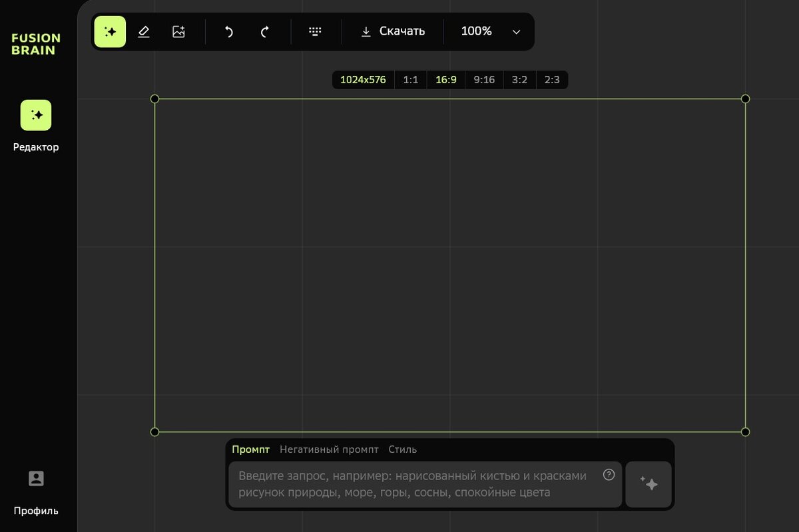Image resolution: width=799 pixels, height=532 pixels.
Task: Click the Профиль label in sidebar
Action: click(36, 511)
